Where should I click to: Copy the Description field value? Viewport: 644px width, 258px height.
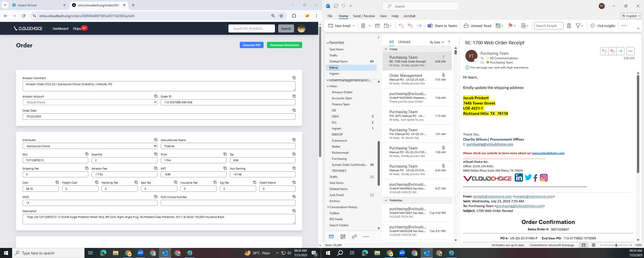click(x=294, y=211)
